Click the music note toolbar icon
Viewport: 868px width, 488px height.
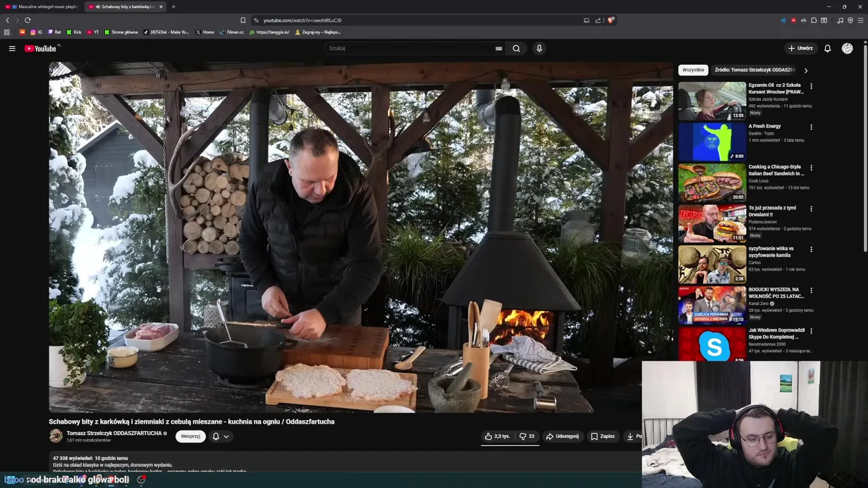pyautogui.click(x=840, y=20)
